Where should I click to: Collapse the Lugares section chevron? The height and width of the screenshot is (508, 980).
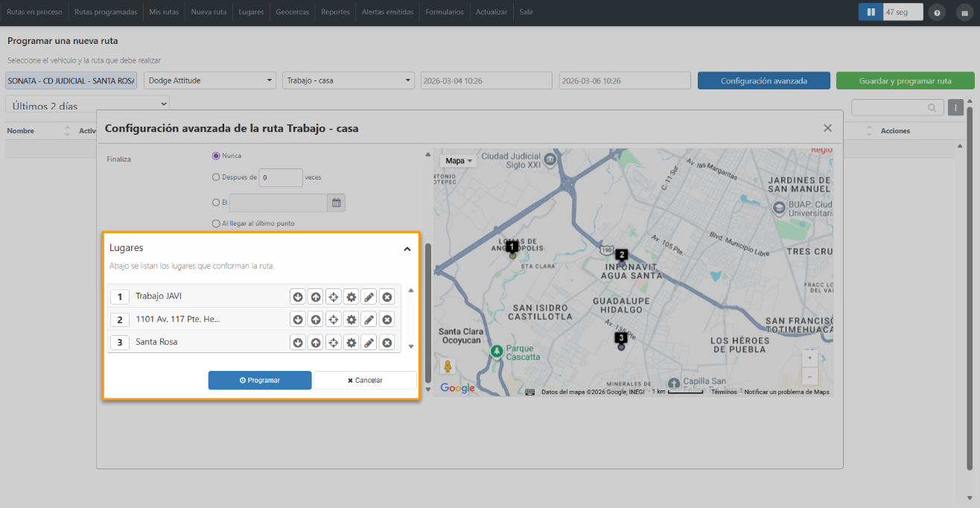[x=407, y=249]
